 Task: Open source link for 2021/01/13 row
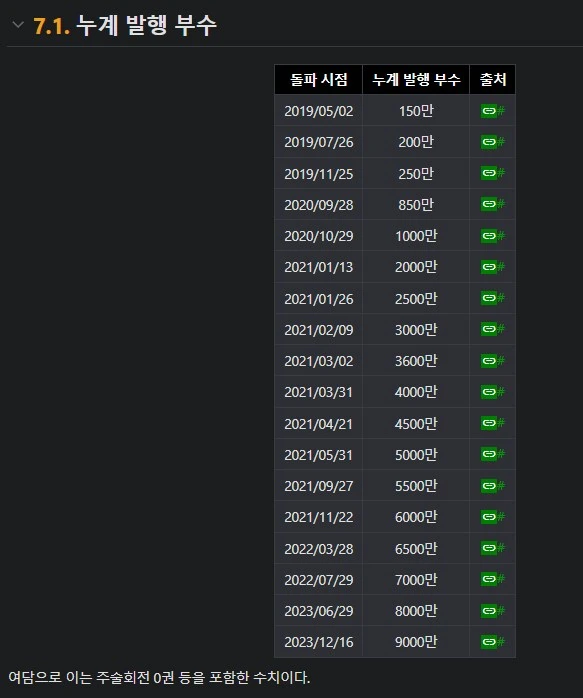click(x=493, y=267)
